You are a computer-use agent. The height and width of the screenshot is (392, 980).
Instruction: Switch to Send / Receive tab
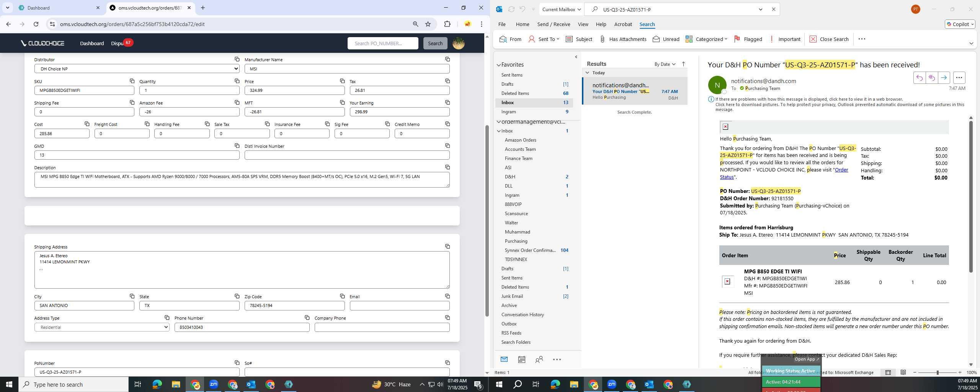[554, 24]
